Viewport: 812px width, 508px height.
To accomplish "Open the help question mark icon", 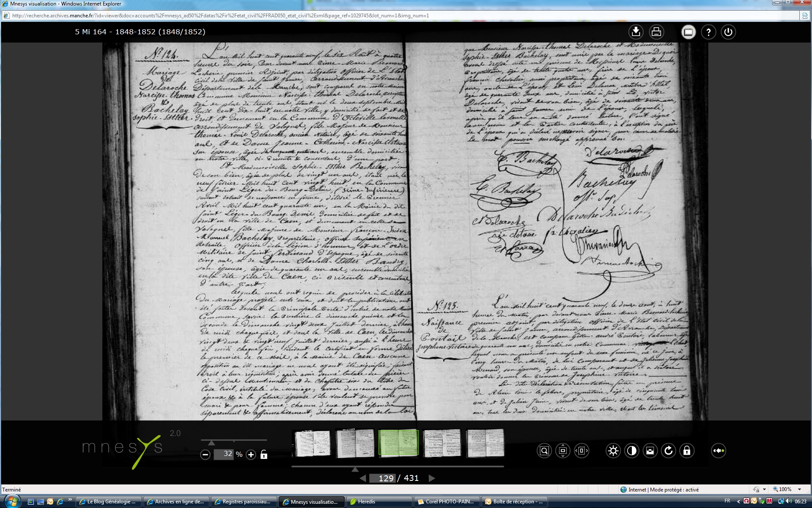I will [x=708, y=32].
